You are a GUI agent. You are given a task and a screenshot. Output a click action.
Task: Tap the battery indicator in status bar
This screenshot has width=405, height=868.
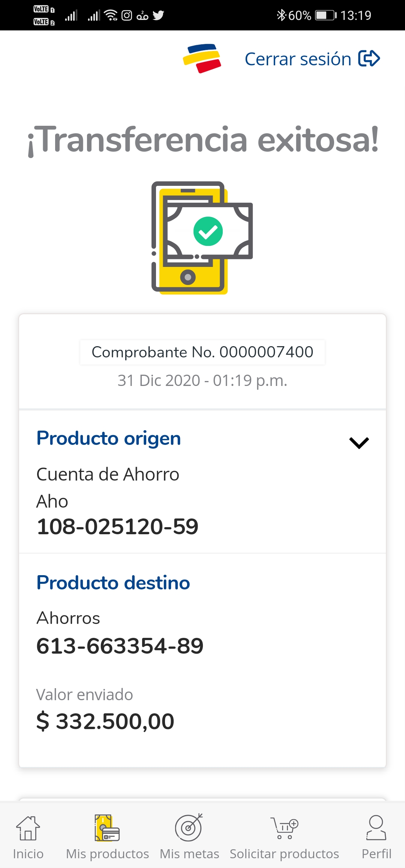pos(325,15)
